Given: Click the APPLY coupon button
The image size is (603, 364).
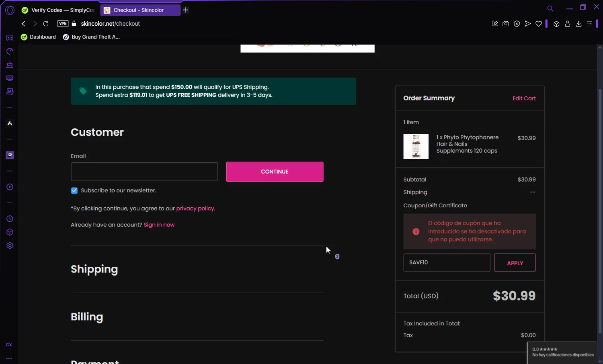Looking at the screenshot, I should 515,263.
